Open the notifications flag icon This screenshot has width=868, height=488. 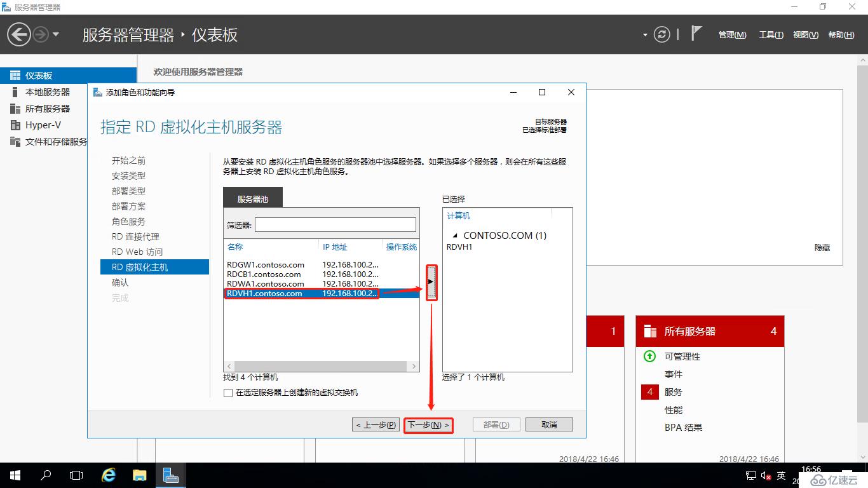coord(696,33)
